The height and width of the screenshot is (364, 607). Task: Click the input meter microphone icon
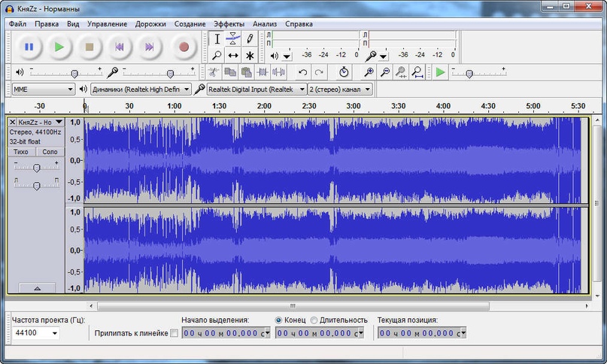pyautogui.click(x=371, y=56)
